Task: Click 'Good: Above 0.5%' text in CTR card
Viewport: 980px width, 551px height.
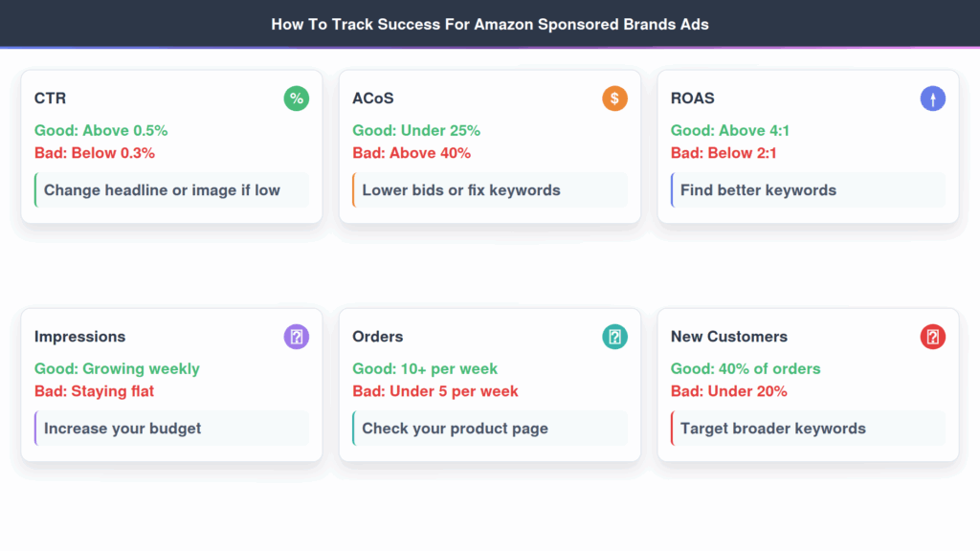Action: pyautogui.click(x=100, y=130)
